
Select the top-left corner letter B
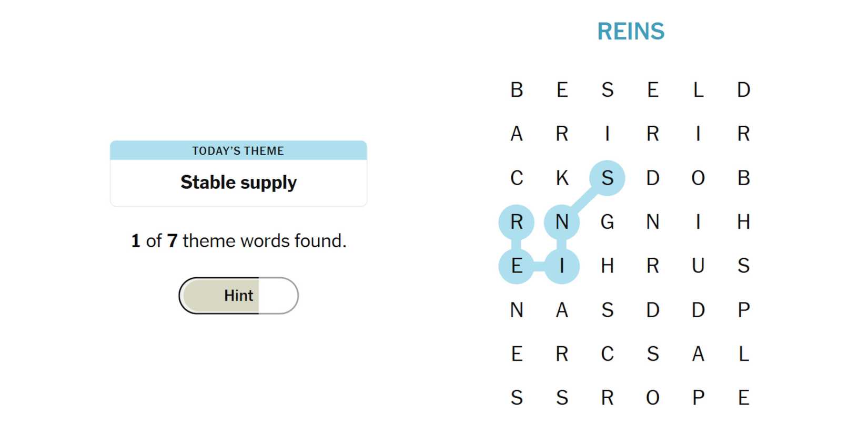517,90
